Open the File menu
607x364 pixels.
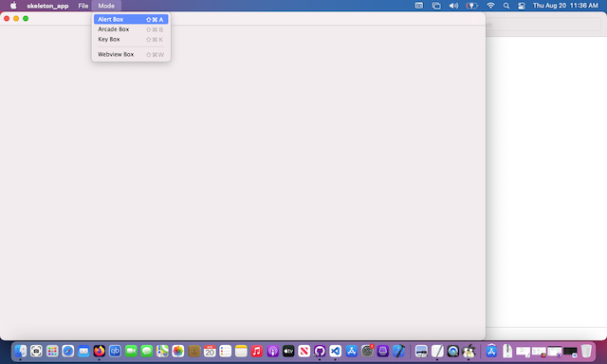click(83, 6)
